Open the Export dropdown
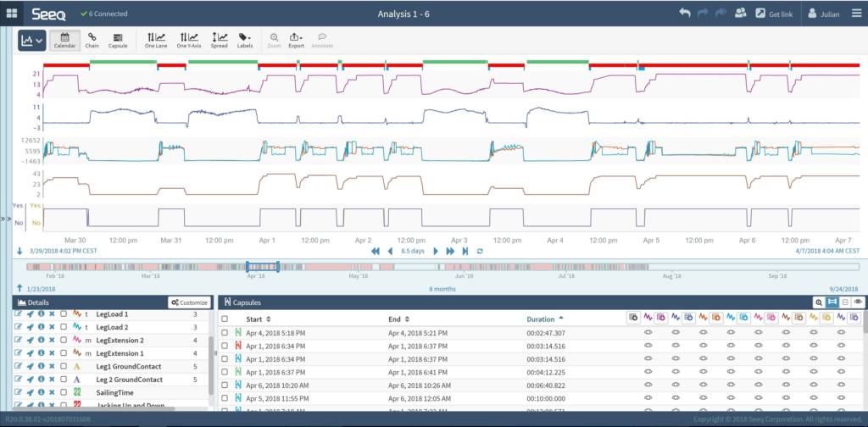Image resolution: width=868 pixels, height=427 pixels. click(x=296, y=41)
